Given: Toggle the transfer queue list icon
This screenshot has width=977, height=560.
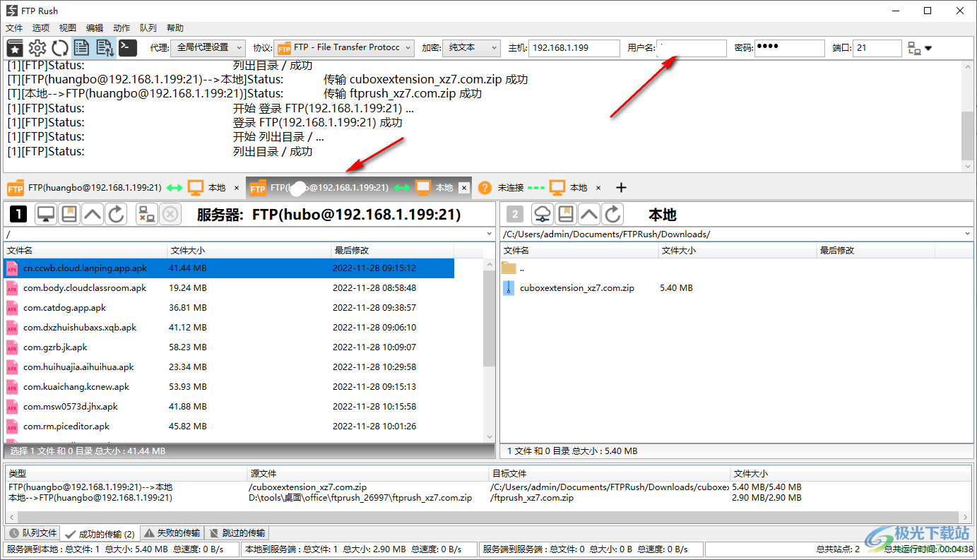Looking at the screenshot, I should [105, 48].
